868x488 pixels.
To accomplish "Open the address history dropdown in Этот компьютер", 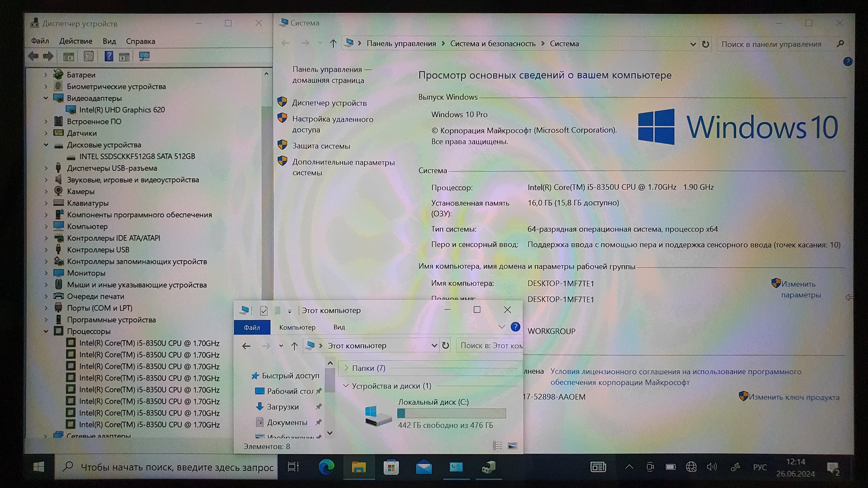I will (434, 346).
